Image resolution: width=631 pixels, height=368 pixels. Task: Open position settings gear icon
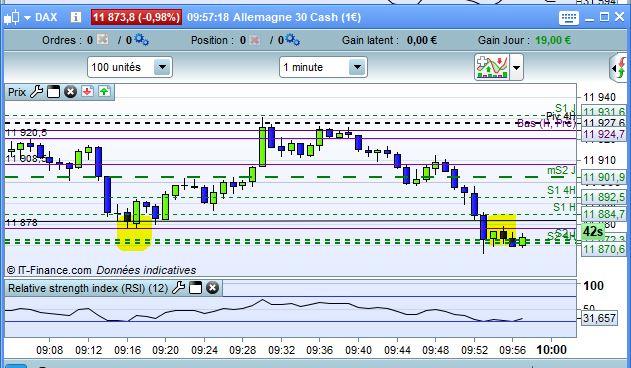(292, 39)
